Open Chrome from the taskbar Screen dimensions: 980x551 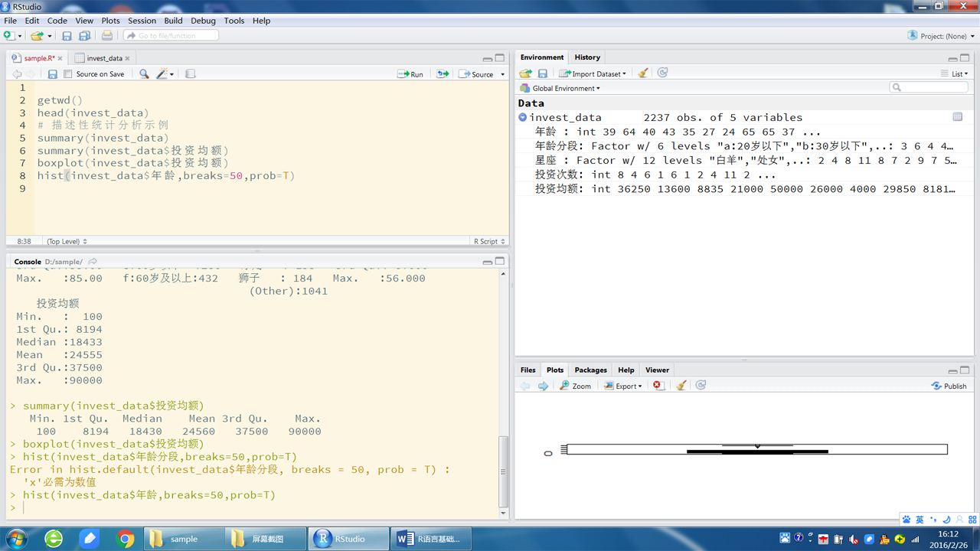[x=126, y=539]
